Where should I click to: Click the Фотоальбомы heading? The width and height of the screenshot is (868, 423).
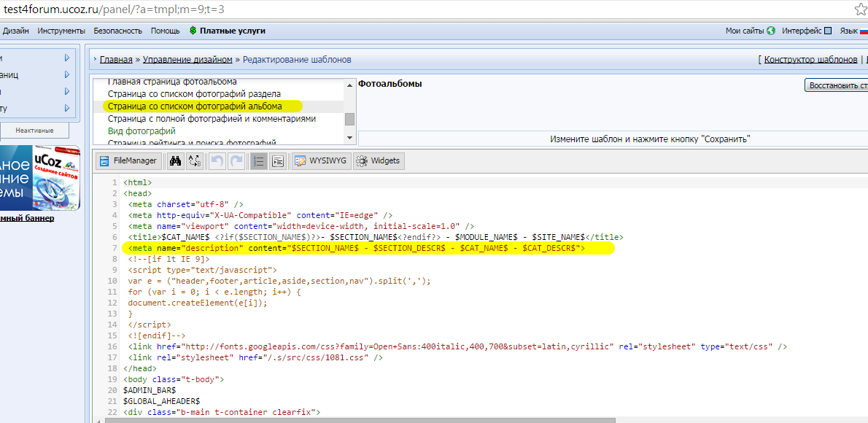(390, 84)
